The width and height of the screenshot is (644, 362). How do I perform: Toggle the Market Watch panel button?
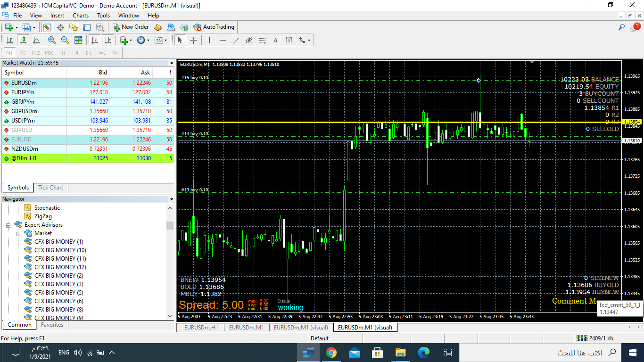(47, 27)
